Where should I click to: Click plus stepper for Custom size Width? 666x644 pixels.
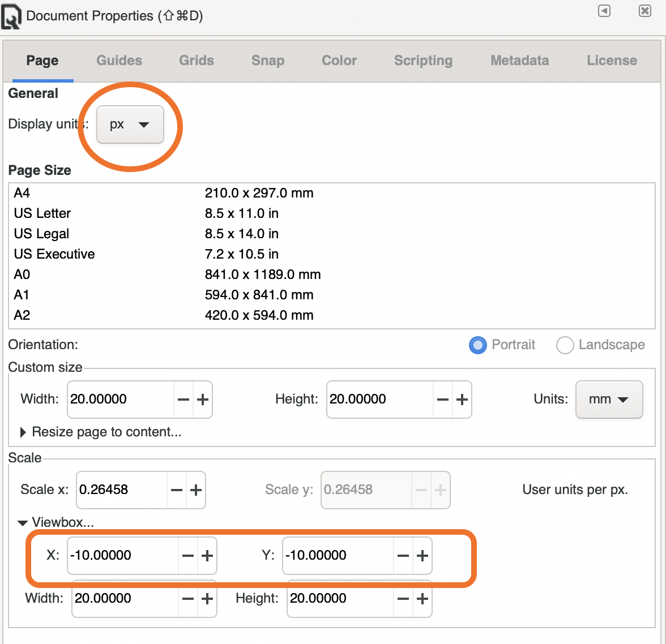[x=203, y=400]
